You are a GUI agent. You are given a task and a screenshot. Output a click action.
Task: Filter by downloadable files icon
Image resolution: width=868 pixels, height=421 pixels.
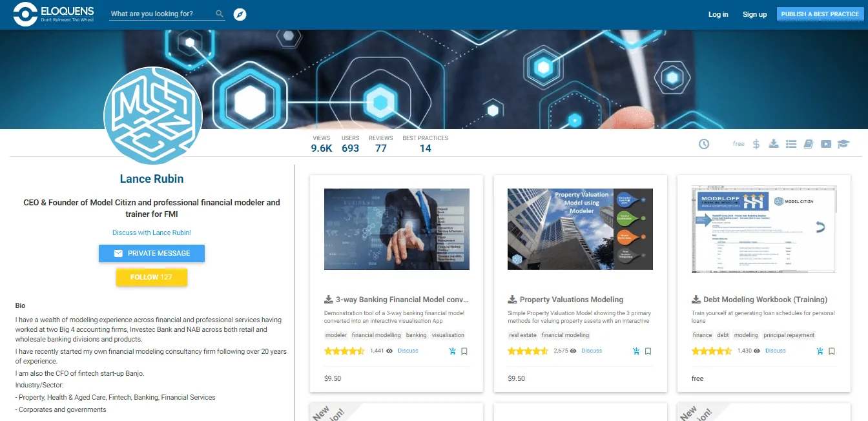(x=774, y=144)
